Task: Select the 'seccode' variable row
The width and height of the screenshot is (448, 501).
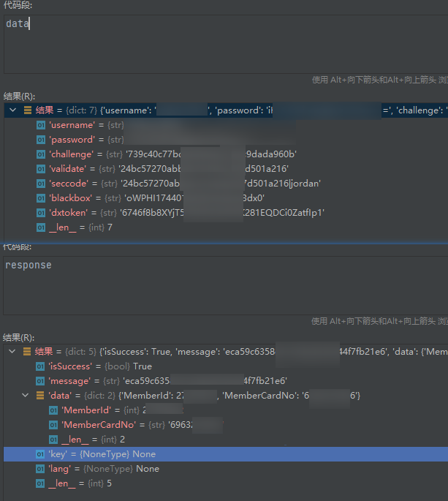Action: coord(226,184)
